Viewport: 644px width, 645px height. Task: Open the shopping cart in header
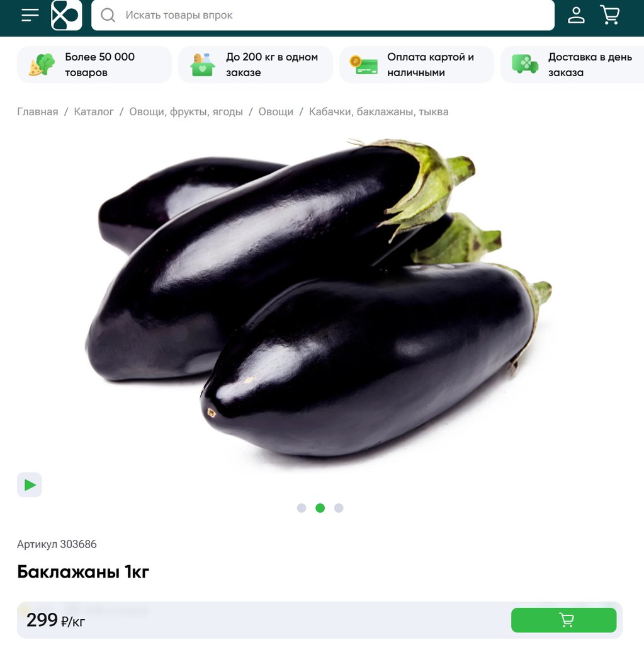pyautogui.click(x=610, y=15)
